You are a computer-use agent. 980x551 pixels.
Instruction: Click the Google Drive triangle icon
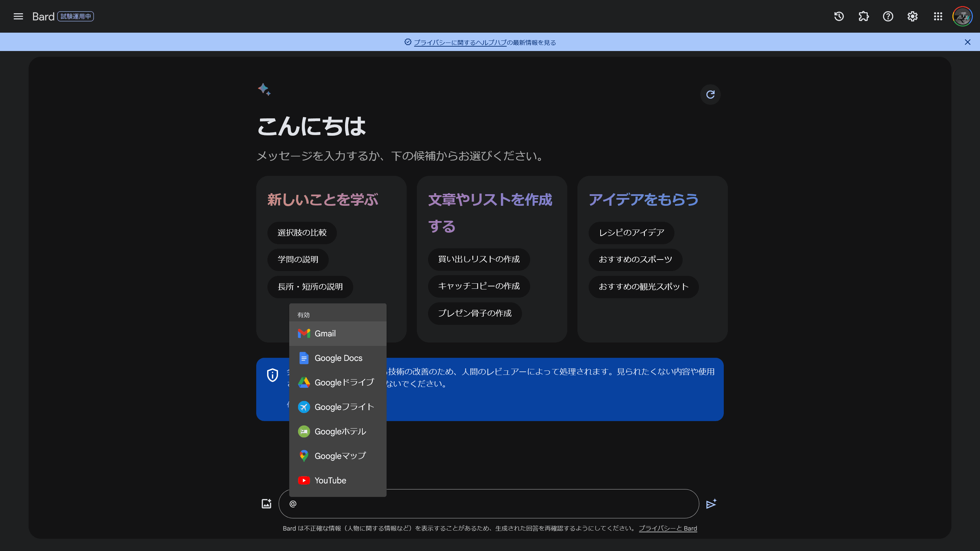304,382
